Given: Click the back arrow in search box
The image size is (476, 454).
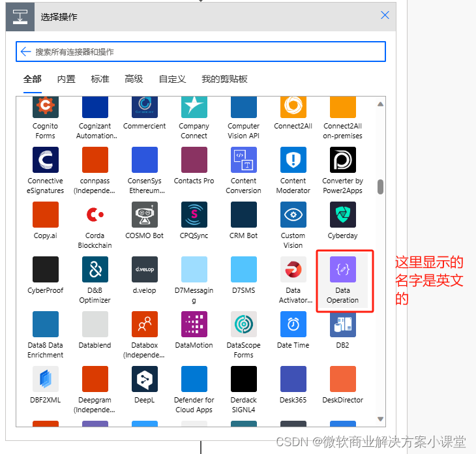Looking at the screenshot, I should pyautogui.click(x=26, y=52).
